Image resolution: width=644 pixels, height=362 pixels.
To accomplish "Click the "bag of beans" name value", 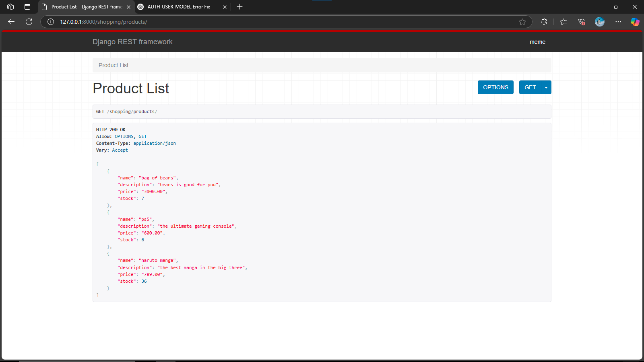I will [157, 178].
